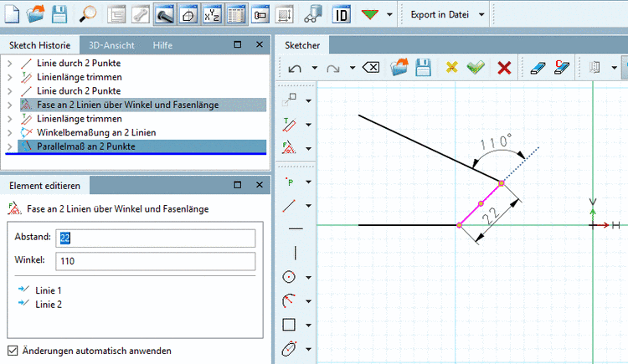Click the open sketch folder icon in Sketcher

click(399, 67)
